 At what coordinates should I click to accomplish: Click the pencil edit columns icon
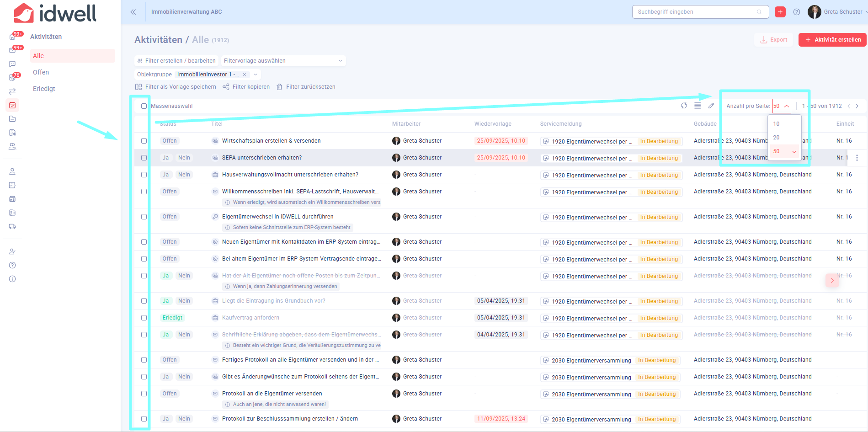711,106
